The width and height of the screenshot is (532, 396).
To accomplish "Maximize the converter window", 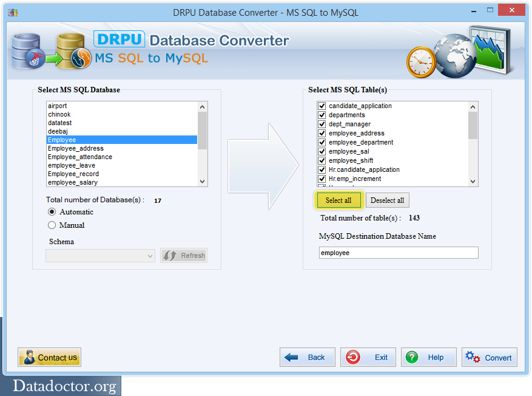I will pyautogui.click(x=490, y=10).
